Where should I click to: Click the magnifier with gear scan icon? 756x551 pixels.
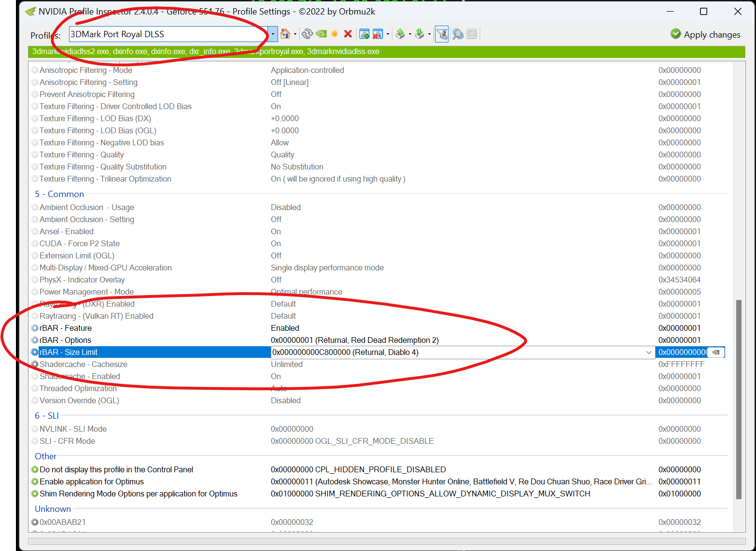(458, 34)
